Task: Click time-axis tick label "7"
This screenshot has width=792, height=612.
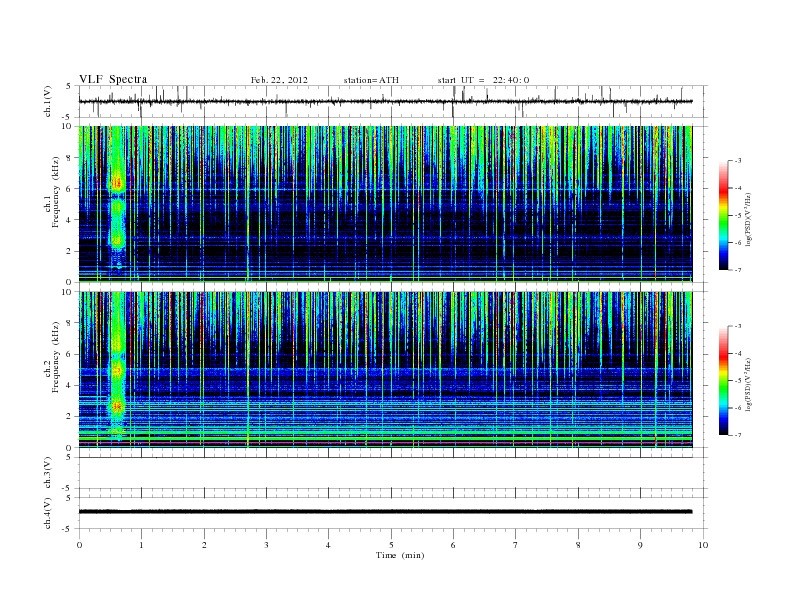Action: [516, 545]
